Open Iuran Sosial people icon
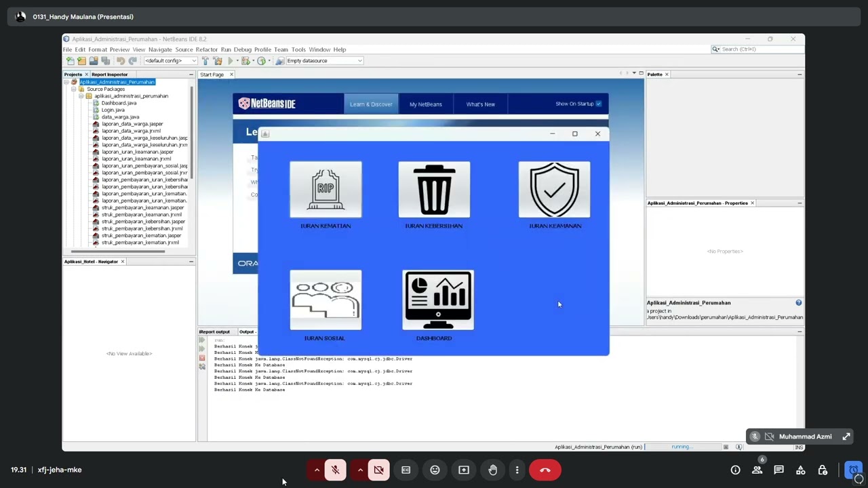This screenshot has width=868, height=488. 325,300
